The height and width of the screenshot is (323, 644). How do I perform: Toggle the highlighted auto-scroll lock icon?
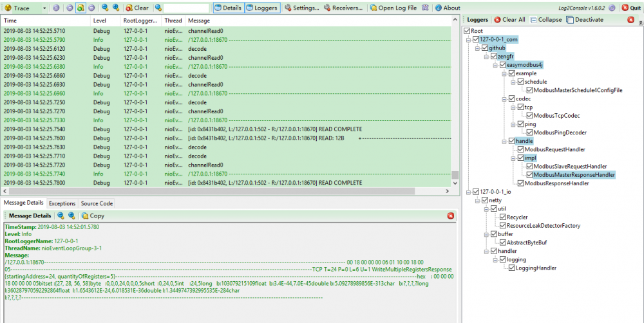81,8
